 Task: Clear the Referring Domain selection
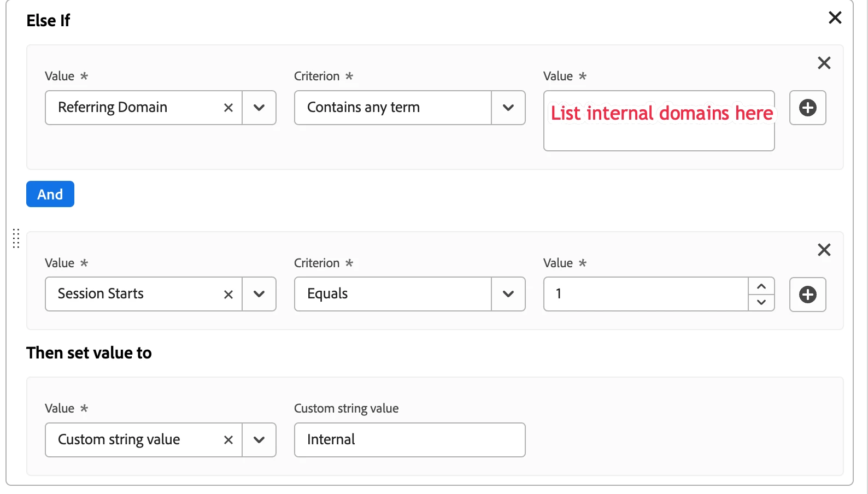tap(228, 108)
